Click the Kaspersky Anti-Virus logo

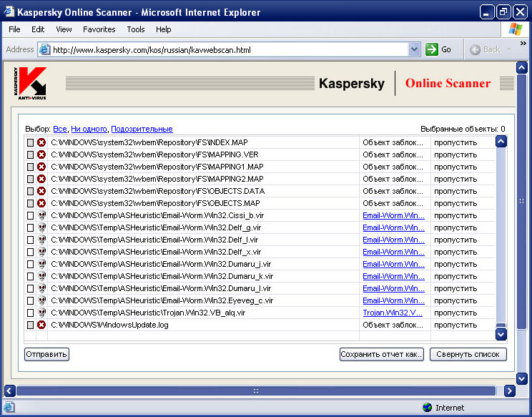tap(30, 83)
